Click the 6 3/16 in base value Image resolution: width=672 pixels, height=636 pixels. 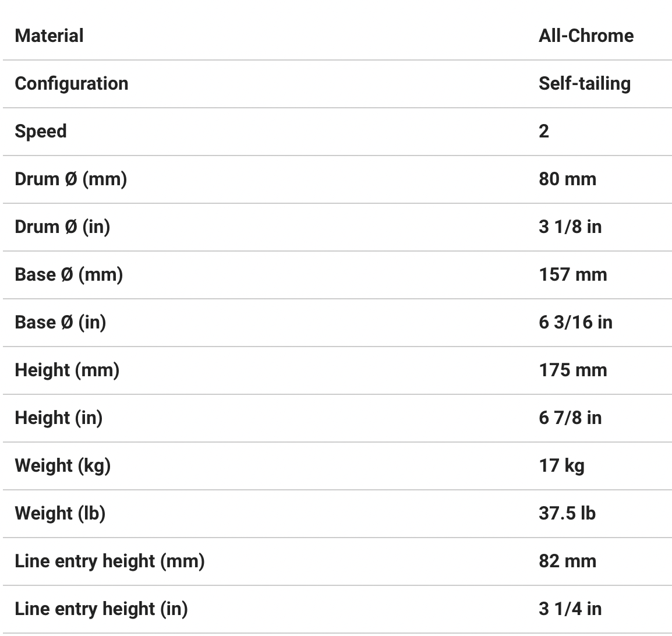point(575,322)
